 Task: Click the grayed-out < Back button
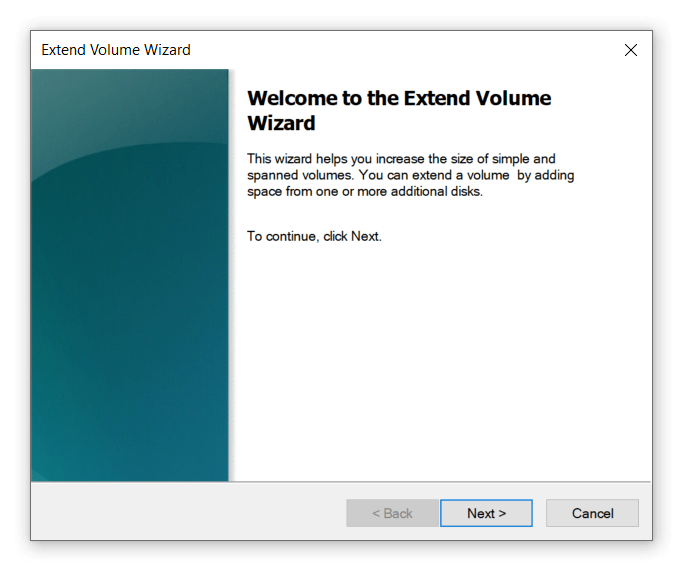tap(392, 513)
